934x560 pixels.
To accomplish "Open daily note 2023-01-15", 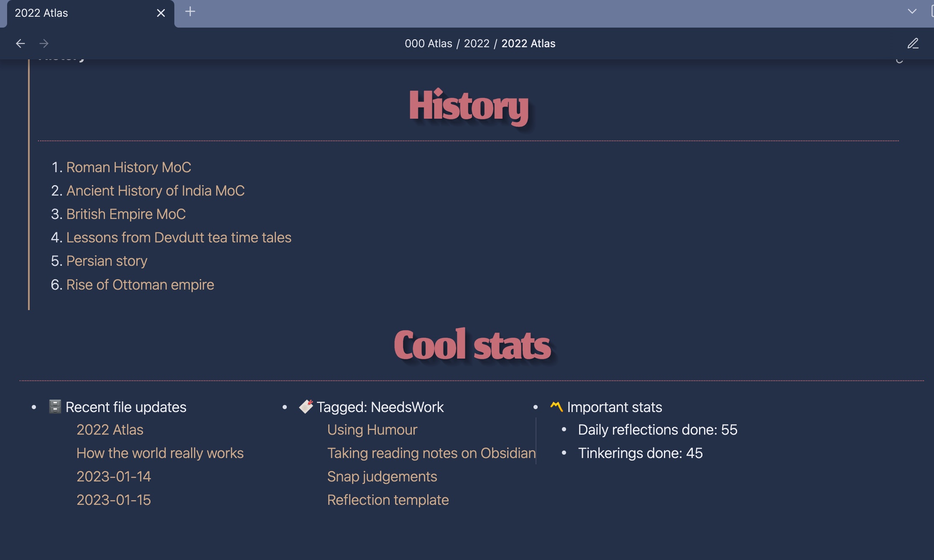I will click(x=114, y=500).
